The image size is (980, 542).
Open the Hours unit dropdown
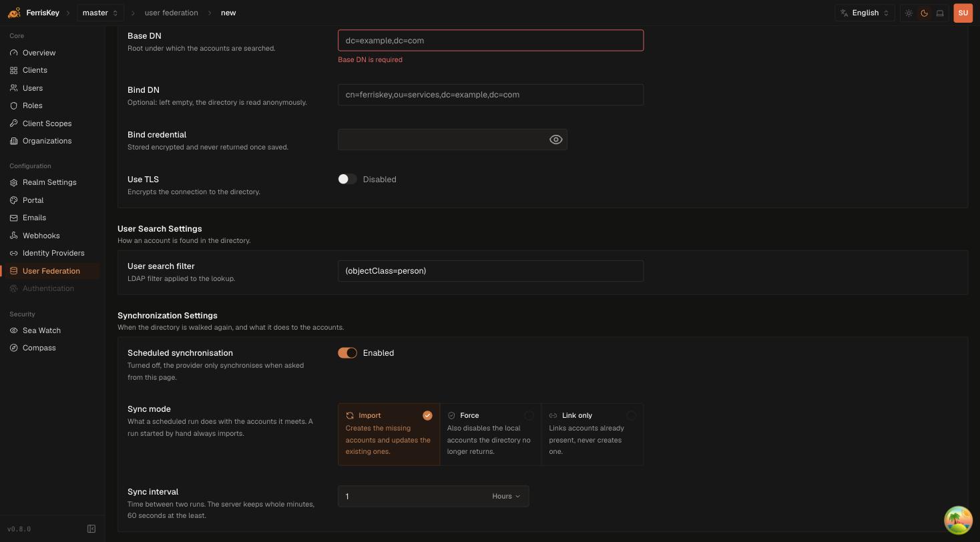pyautogui.click(x=506, y=496)
